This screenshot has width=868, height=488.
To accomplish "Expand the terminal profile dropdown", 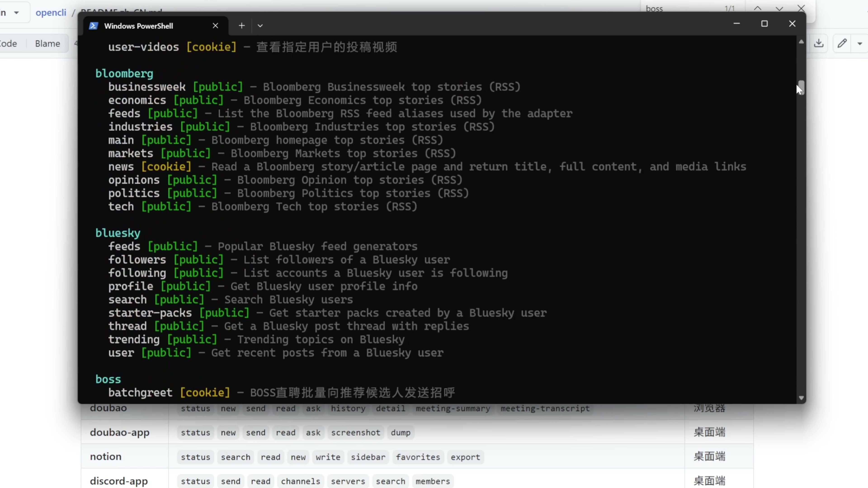I will pyautogui.click(x=260, y=26).
